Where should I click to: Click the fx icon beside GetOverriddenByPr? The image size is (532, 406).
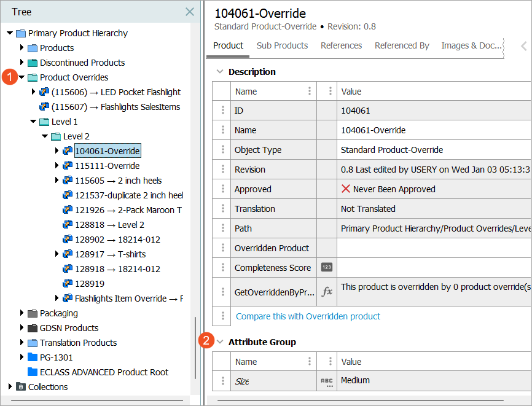(327, 292)
